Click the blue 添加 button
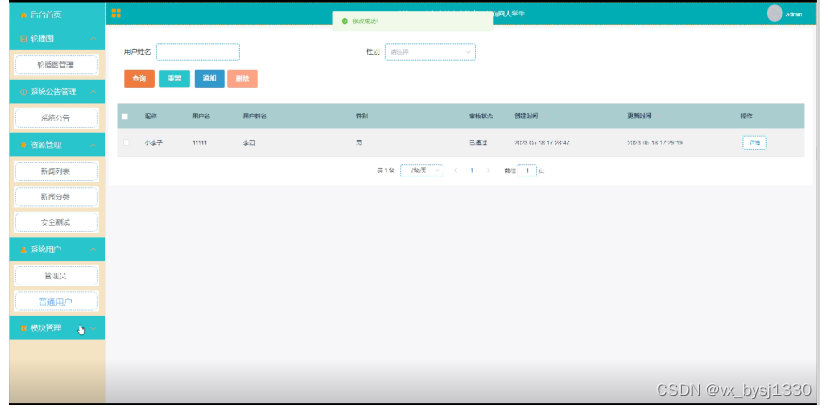 click(209, 79)
